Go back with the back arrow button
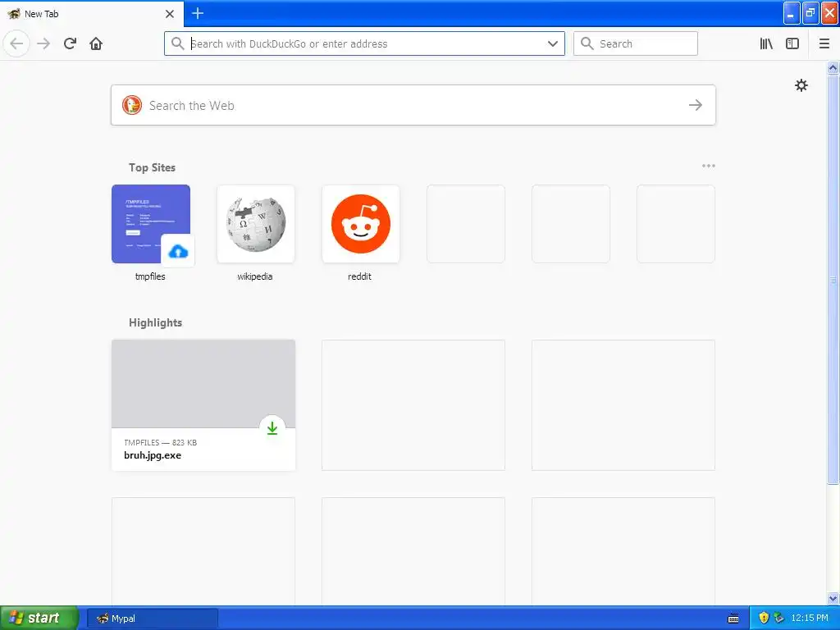Screen dimensions: 840x630 click(x=16, y=43)
